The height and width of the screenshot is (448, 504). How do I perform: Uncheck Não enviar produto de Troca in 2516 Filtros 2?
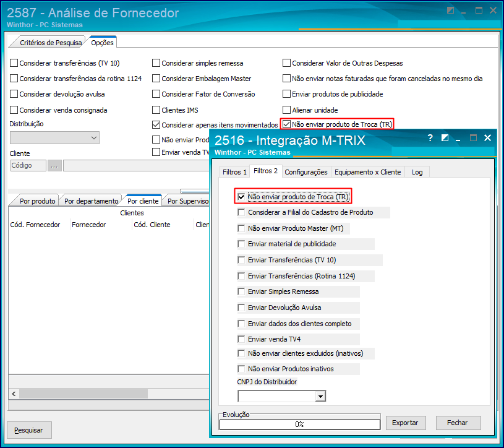tap(241, 197)
